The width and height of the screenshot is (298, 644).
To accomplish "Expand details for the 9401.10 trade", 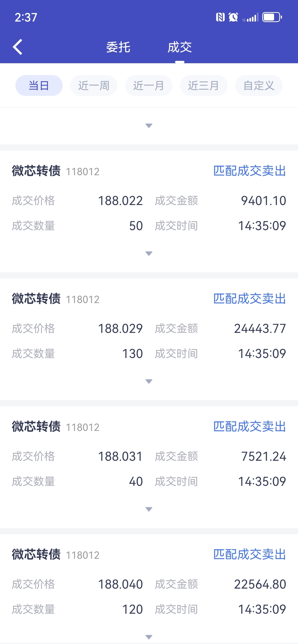I will [149, 254].
